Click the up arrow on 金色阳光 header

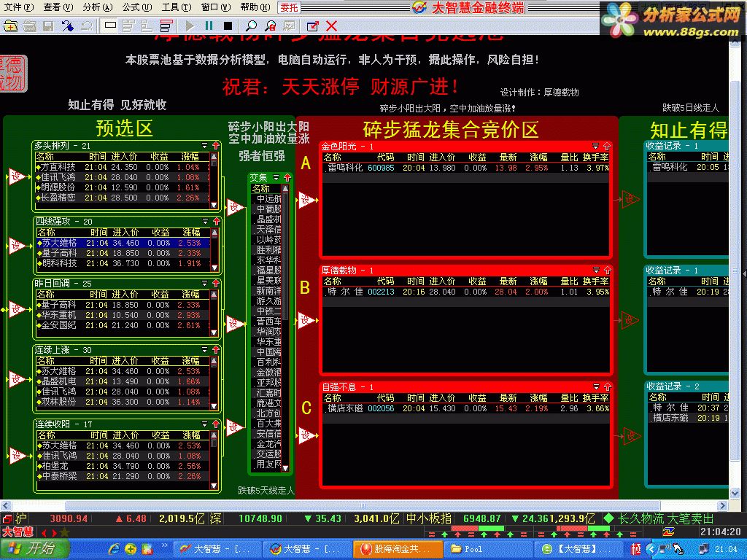(x=607, y=146)
